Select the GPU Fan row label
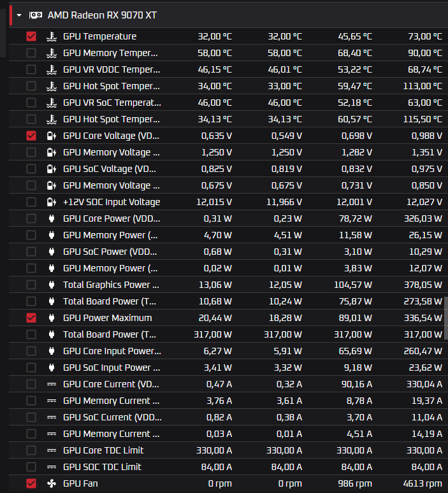Image resolution: width=448 pixels, height=493 pixels. (x=80, y=483)
